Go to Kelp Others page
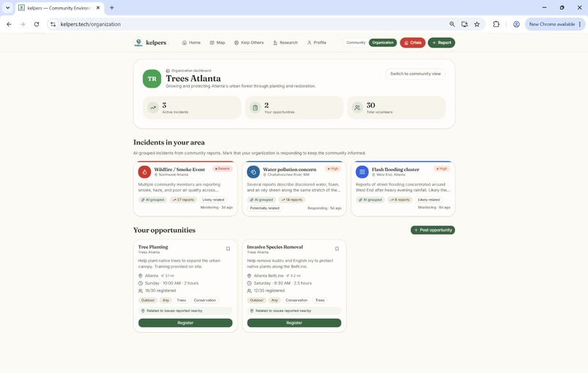The image size is (588, 373). coord(249,43)
